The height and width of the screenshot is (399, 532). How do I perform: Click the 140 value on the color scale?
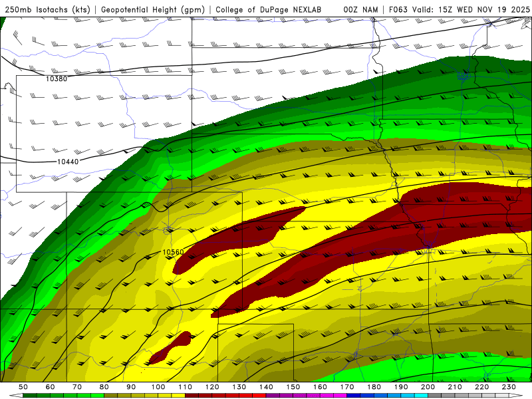(266, 387)
